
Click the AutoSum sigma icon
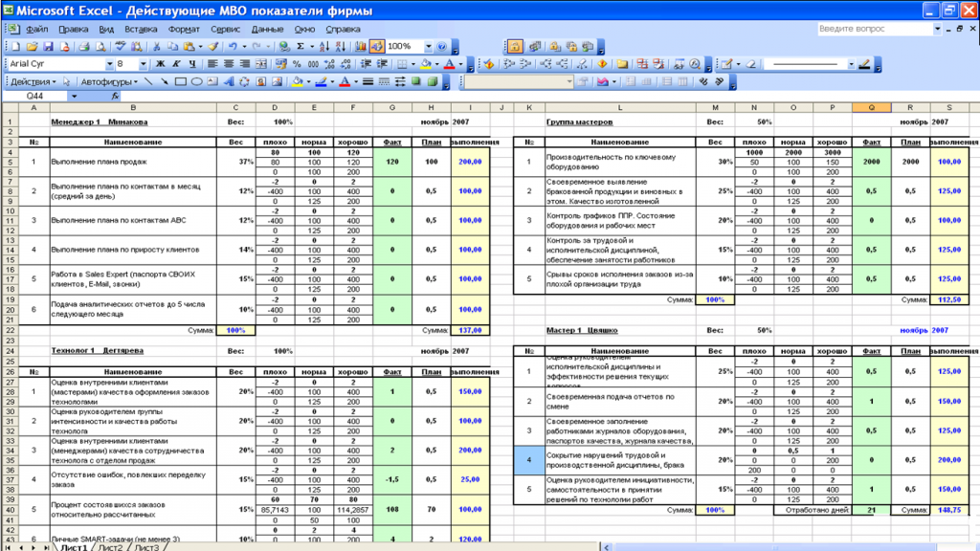(301, 47)
